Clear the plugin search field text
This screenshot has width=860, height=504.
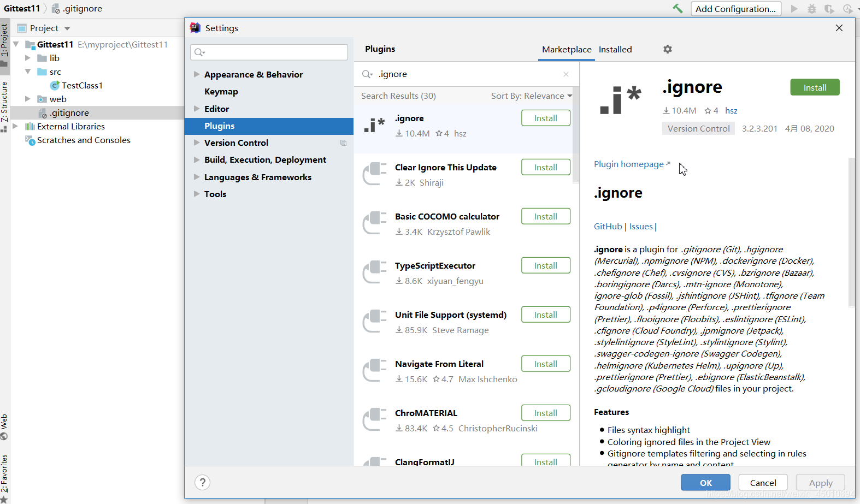(x=566, y=74)
